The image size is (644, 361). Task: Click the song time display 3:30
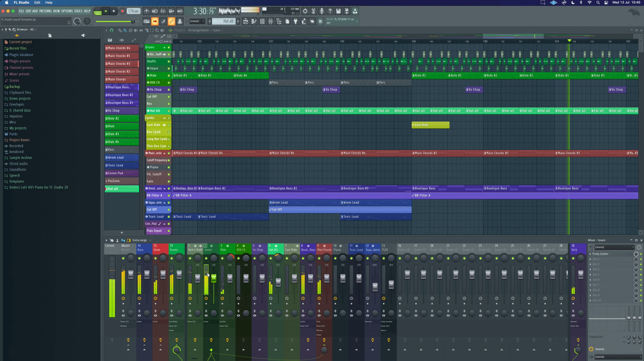coord(204,11)
